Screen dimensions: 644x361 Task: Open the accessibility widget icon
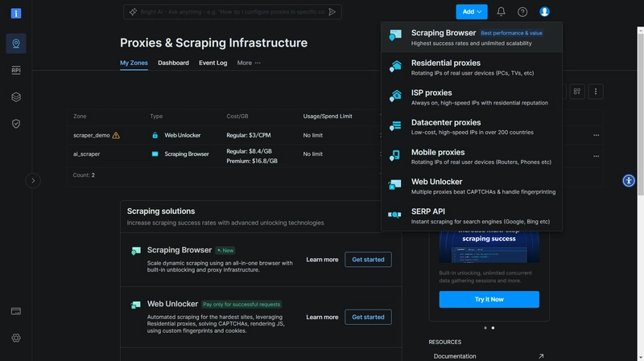(629, 180)
